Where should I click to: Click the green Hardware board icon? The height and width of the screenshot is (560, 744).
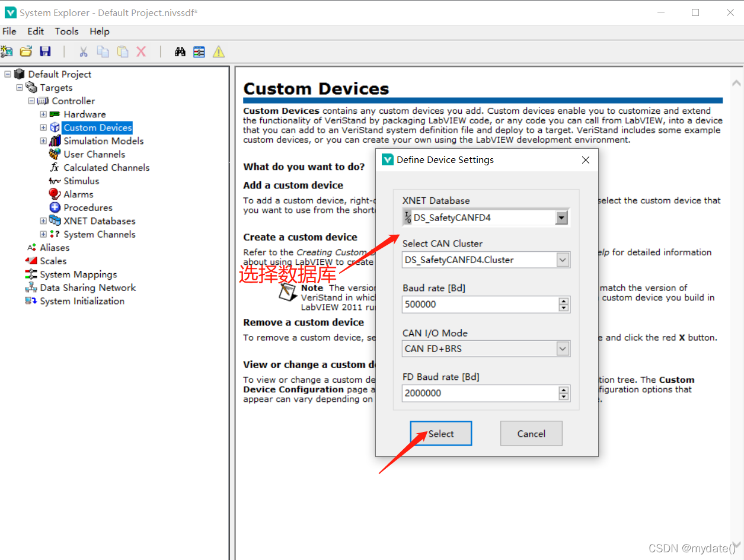click(x=55, y=114)
